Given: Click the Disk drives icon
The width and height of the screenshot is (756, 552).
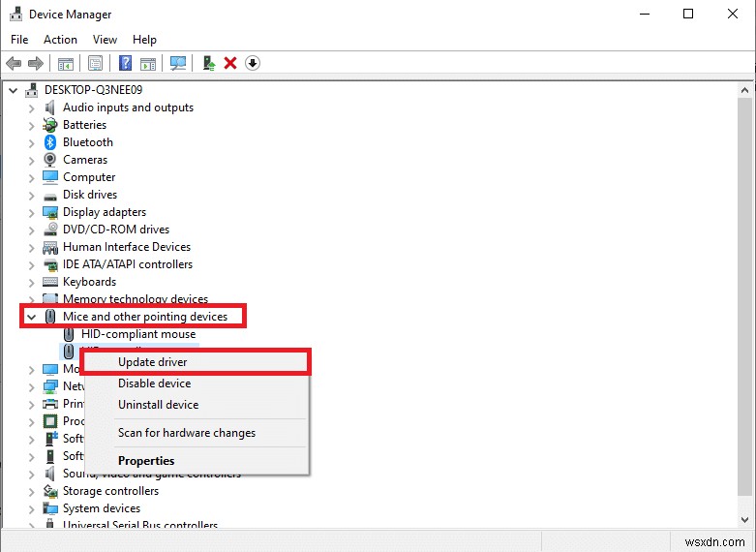Looking at the screenshot, I should pyautogui.click(x=50, y=196).
